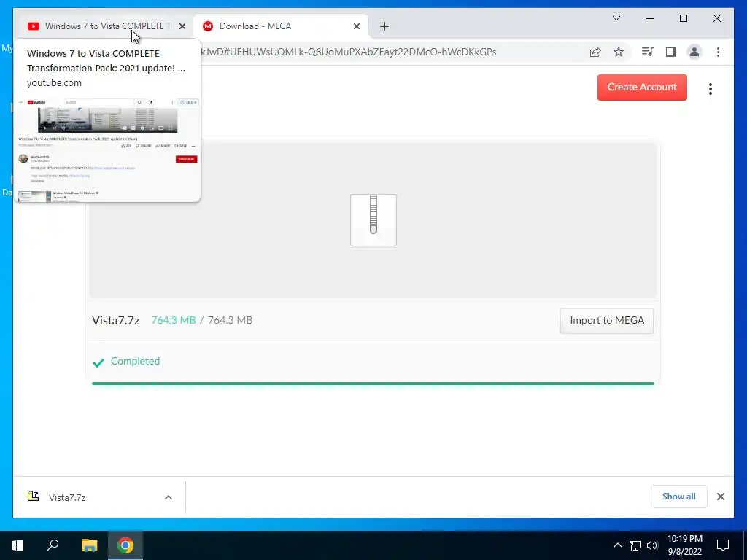This screenshot has height=560, width=747.
Task: Expand the Vista7.7z download options chevron
Action: (x=169, y=497)
